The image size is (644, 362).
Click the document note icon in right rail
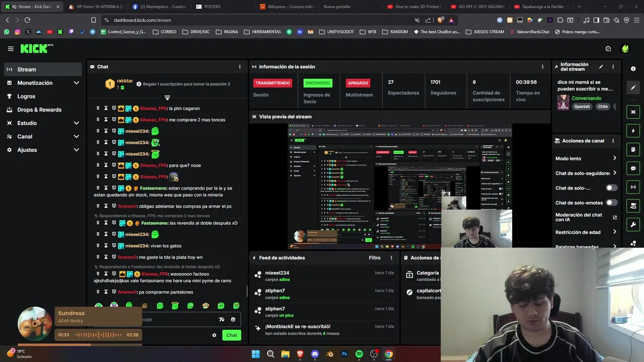(633, 149)
